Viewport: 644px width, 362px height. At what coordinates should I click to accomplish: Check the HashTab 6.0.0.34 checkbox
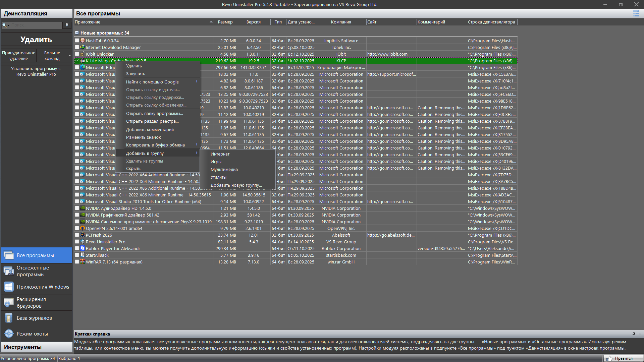(x=77, y=41)
